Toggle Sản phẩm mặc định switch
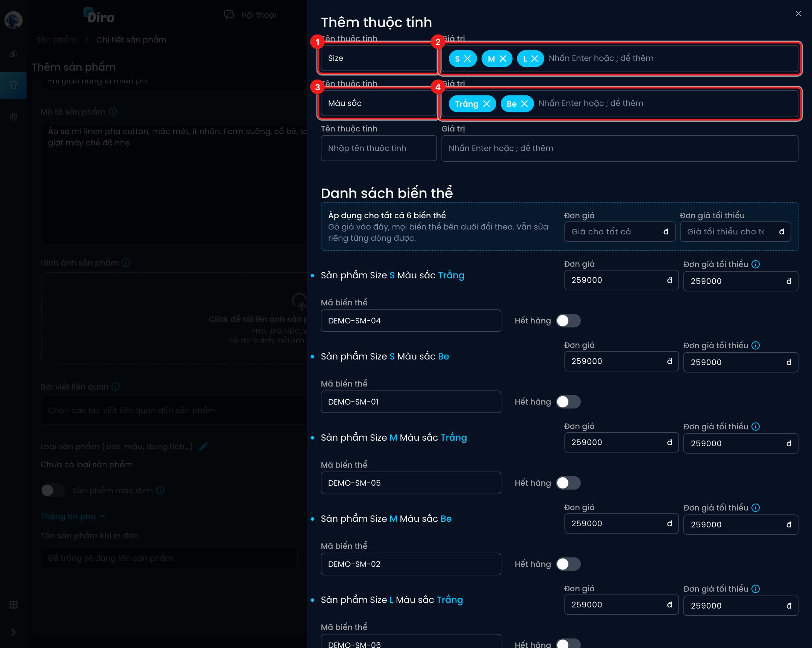Viewport: 812px width, 648px height. tap(53, 490)
